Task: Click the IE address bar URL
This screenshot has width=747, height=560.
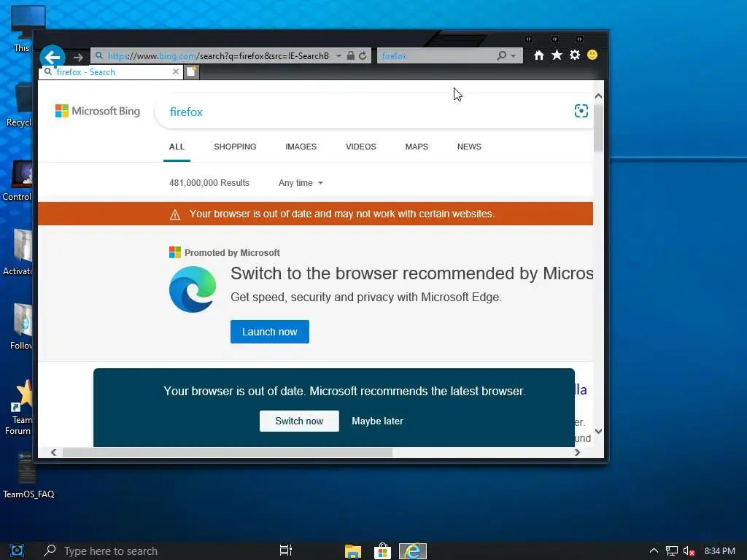Action: pyautogui.click(x=218, y=55)
